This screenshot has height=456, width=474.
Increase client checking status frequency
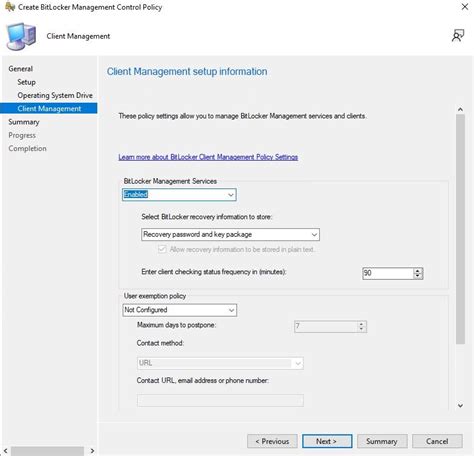click(418, 271)
